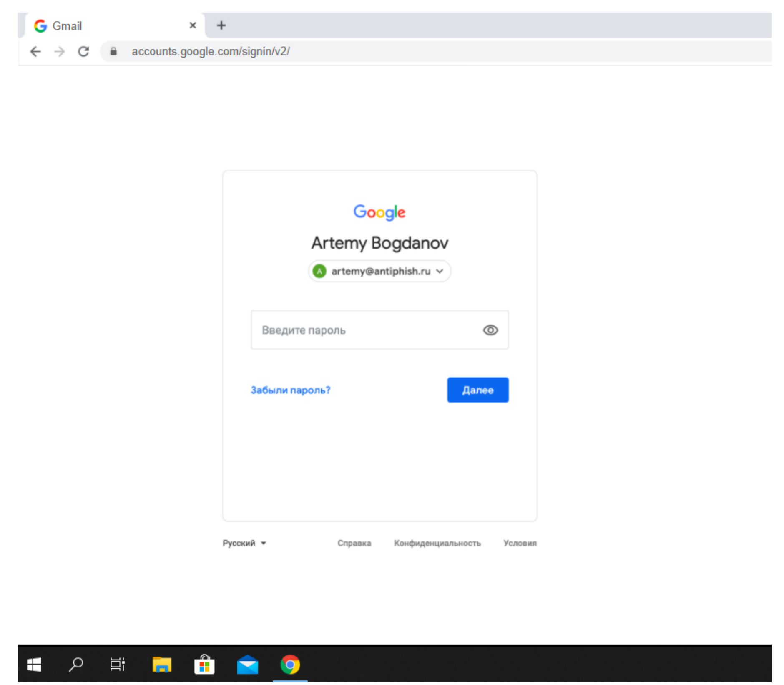Open the Windows Start menu
The height and width of the screenshot is (685, 784).
(x=34, y=664)
